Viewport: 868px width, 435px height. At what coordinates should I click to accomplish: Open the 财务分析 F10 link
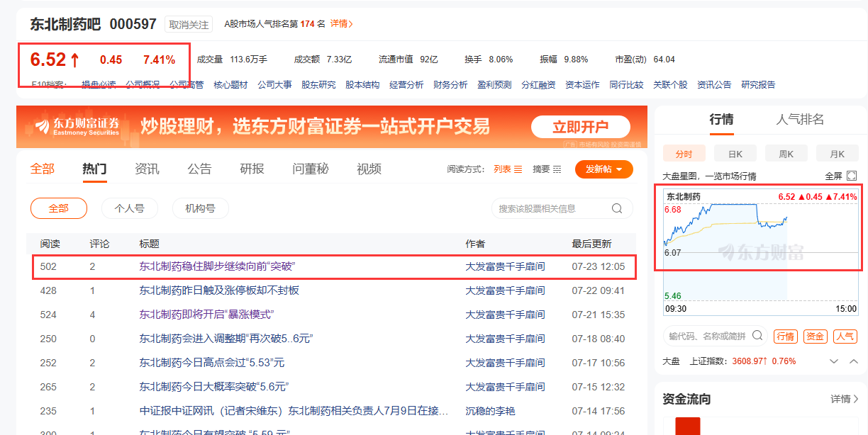click(450, 85)
